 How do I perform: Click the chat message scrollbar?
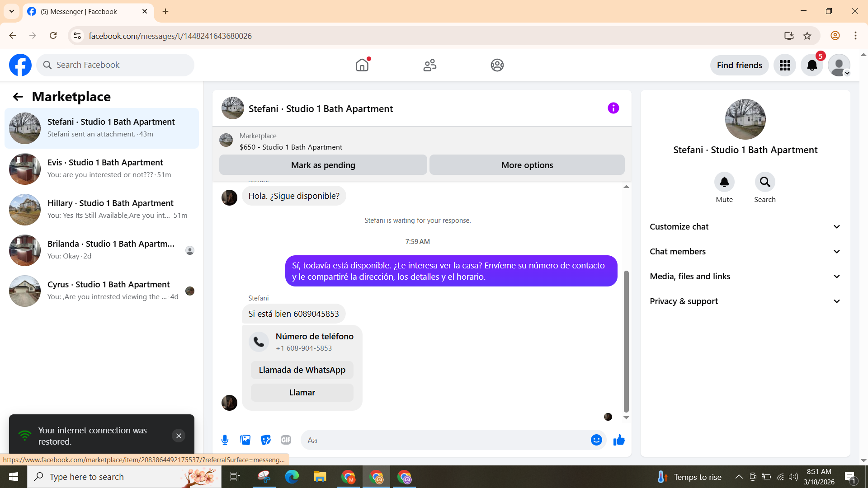click(626, 341)
